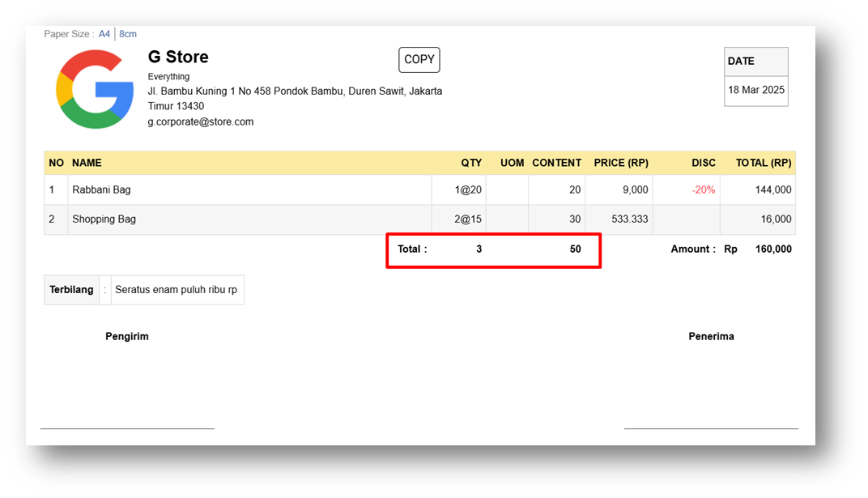Click the total content value 50
The height and width of the screenshot is (498, 868).
pyautogui.click(x=575, y=249)
